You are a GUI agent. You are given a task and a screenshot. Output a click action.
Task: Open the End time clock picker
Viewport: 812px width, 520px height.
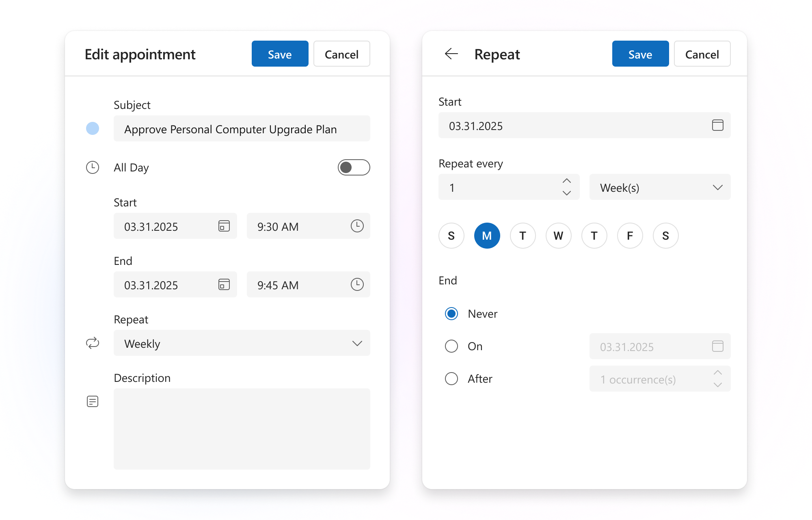point(357,285)
